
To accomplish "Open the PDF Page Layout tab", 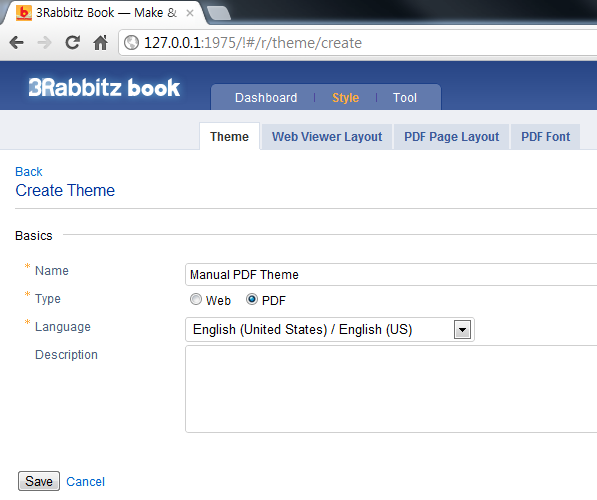I will 452,137.
